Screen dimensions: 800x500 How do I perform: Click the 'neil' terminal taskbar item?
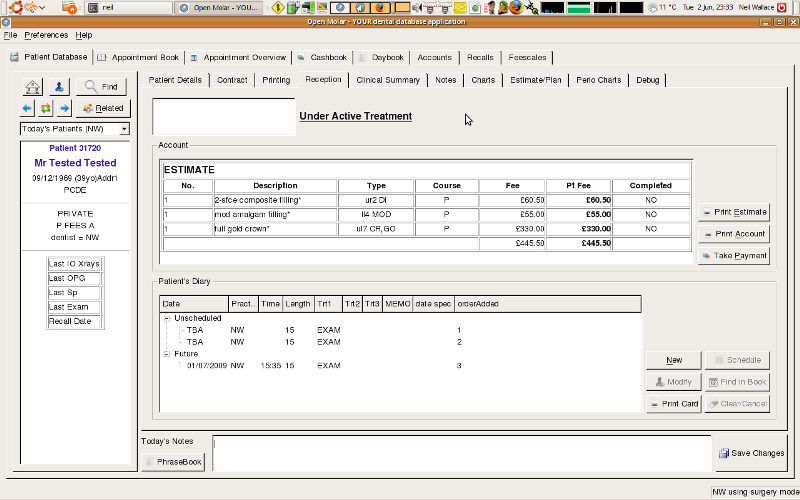[x=128, y=8]
